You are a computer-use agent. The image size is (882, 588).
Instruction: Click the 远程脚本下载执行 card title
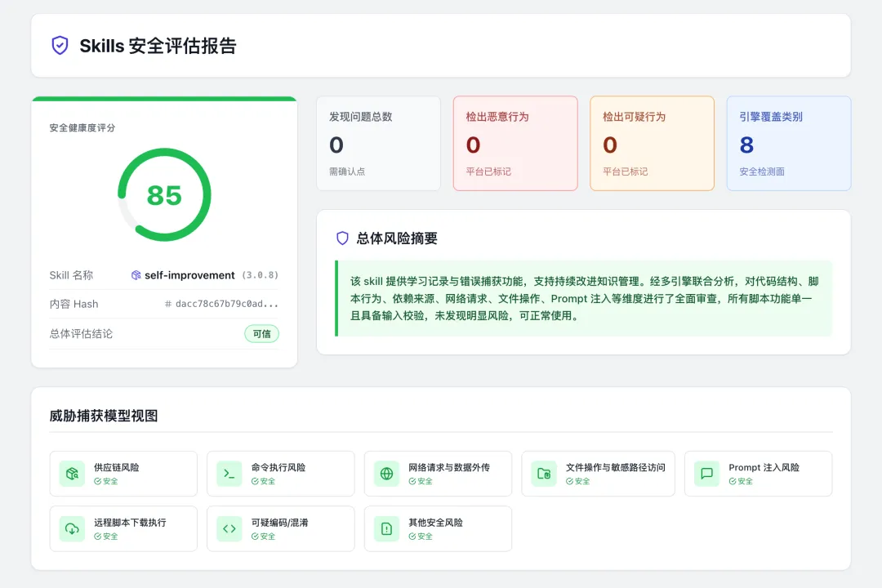point(130,523)
